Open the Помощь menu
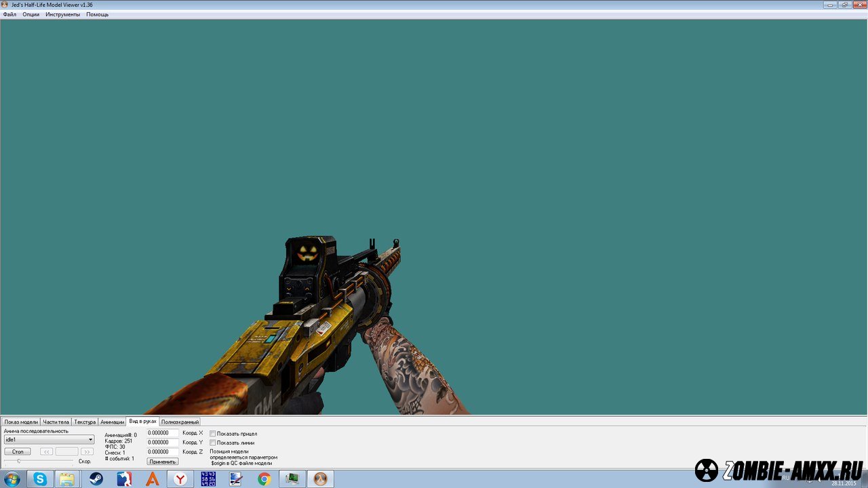 97,14
